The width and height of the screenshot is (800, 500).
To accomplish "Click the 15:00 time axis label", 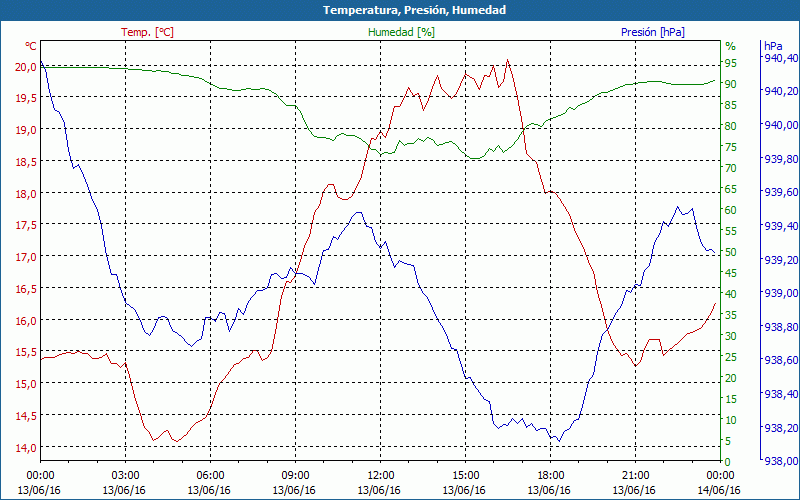I will 465,476.
